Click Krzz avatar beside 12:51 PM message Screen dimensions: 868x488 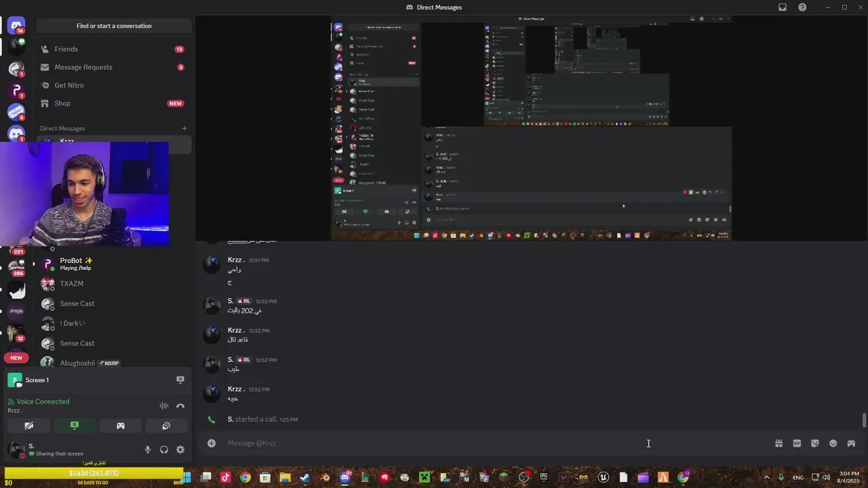pyautogui.click(x=212, y=264)
